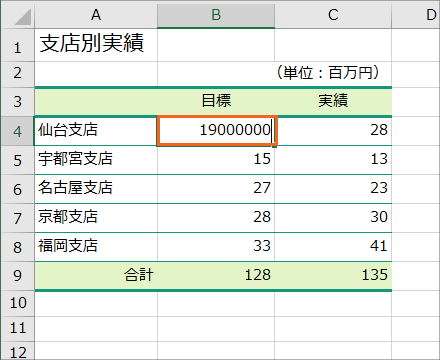
Task: Click 名古屋支店 target value 27
Action: coord(216,189)
